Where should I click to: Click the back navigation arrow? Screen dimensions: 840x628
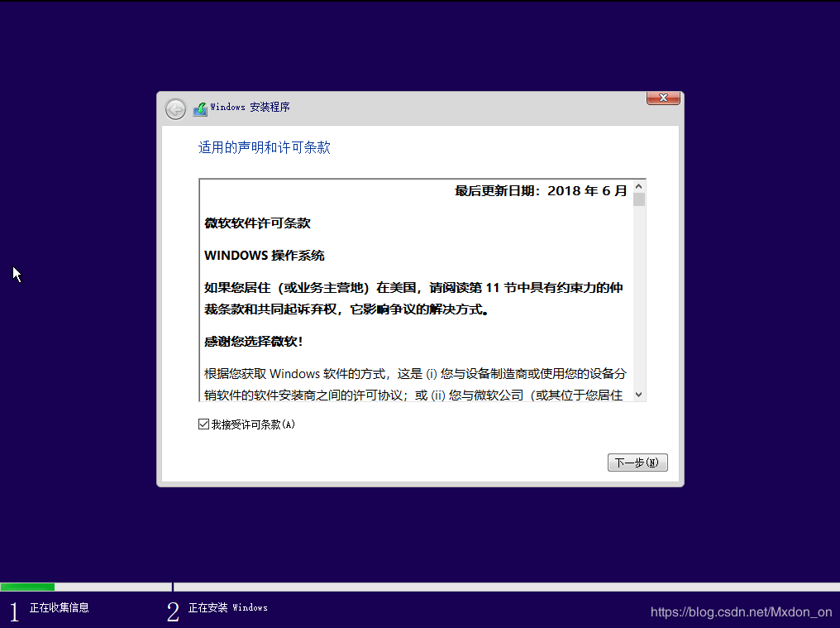(x=175, y=108)
